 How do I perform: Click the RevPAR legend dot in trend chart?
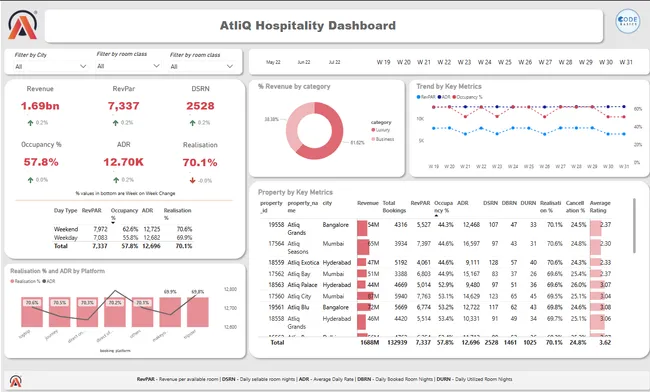pyautogui.click(x=418, y=97)
